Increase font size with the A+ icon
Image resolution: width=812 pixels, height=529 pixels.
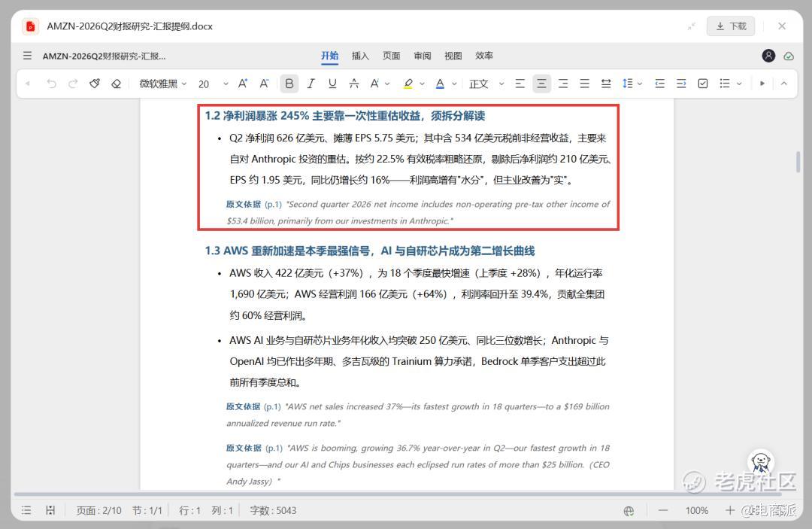242,84
